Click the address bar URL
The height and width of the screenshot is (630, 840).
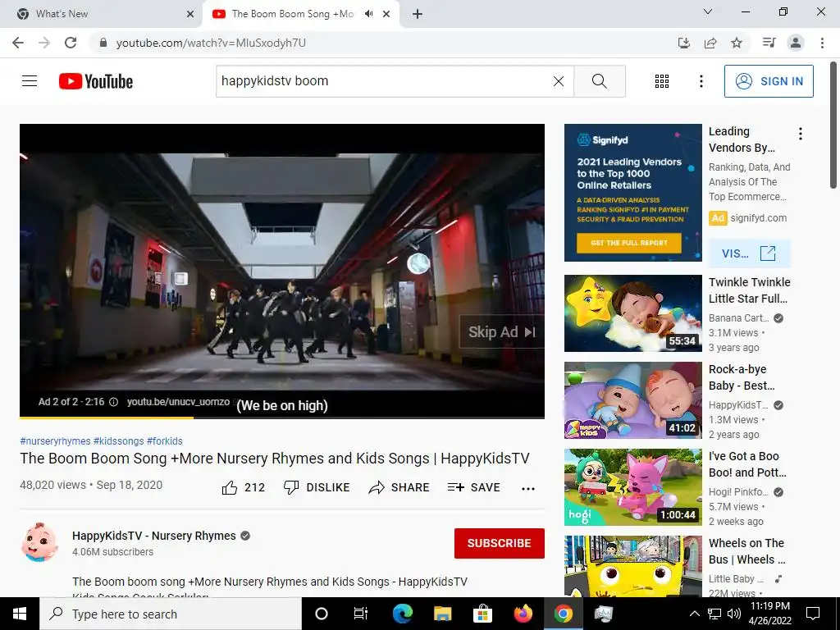(211, 43)
